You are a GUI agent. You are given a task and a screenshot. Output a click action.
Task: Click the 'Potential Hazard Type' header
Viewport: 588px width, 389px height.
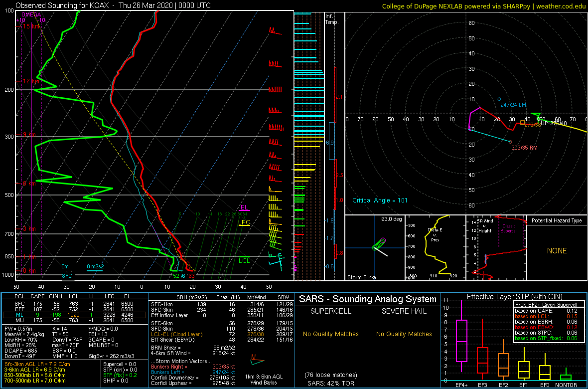(x=557, y=221)
